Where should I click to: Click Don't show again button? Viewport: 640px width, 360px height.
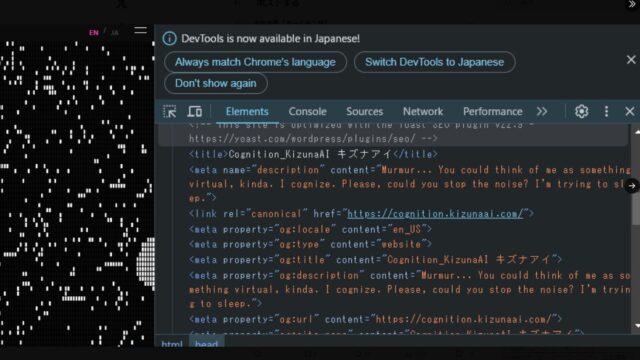(x=216, y=83)
